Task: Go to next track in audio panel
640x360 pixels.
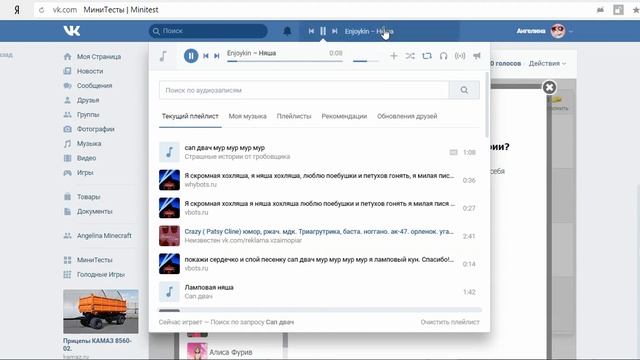Action: pyautogui.click(x=217, y=56)
